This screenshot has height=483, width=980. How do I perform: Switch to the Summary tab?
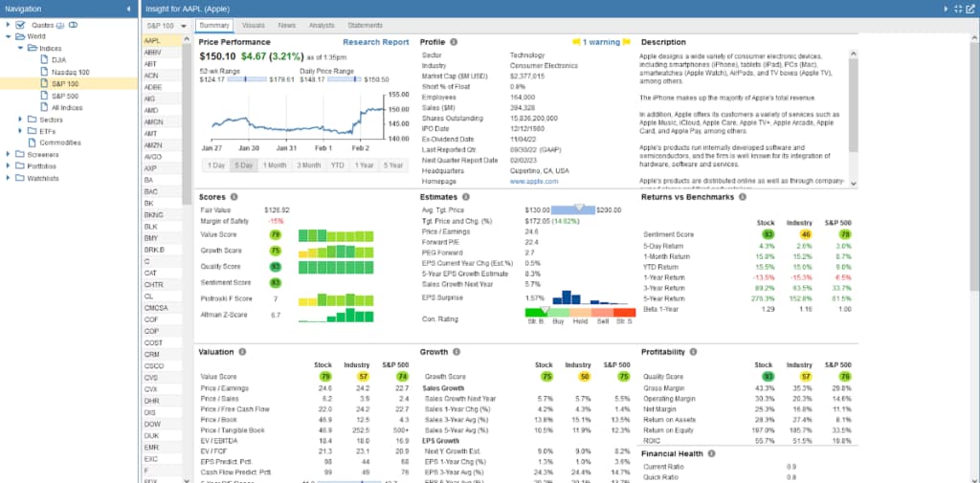pos(214,26)
